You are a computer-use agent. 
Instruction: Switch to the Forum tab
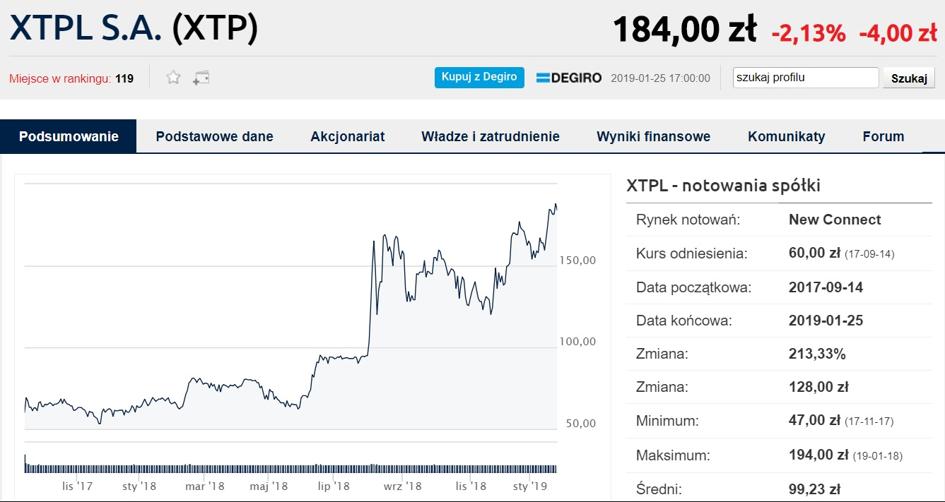(884, 136)
